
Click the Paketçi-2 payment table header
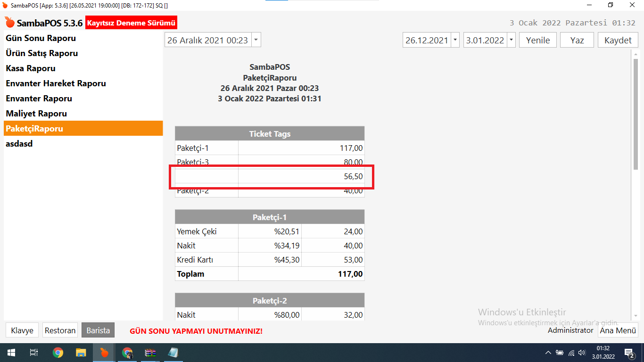[270, 301]
